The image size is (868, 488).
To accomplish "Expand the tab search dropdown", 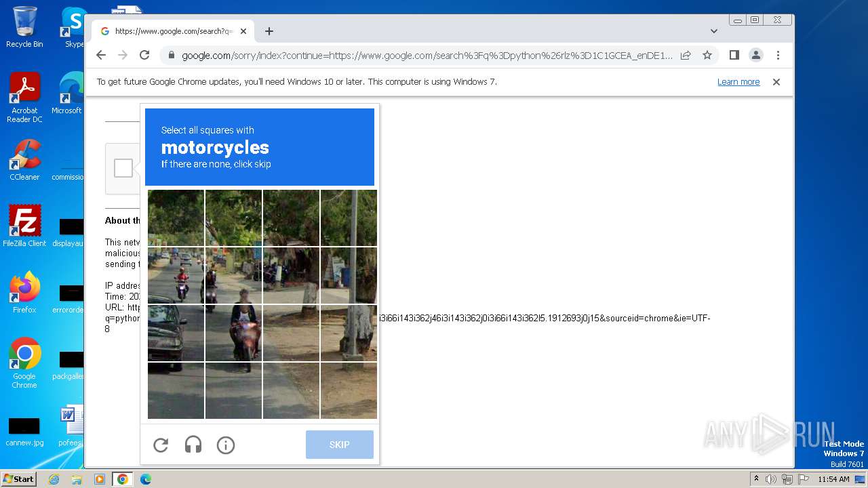I will [x=713, y=31].
